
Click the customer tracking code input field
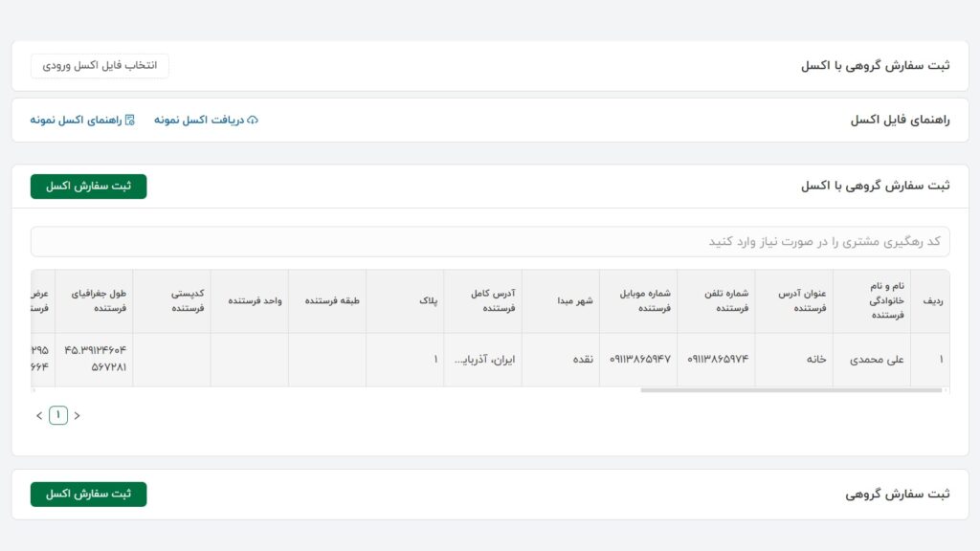(489, 241)
